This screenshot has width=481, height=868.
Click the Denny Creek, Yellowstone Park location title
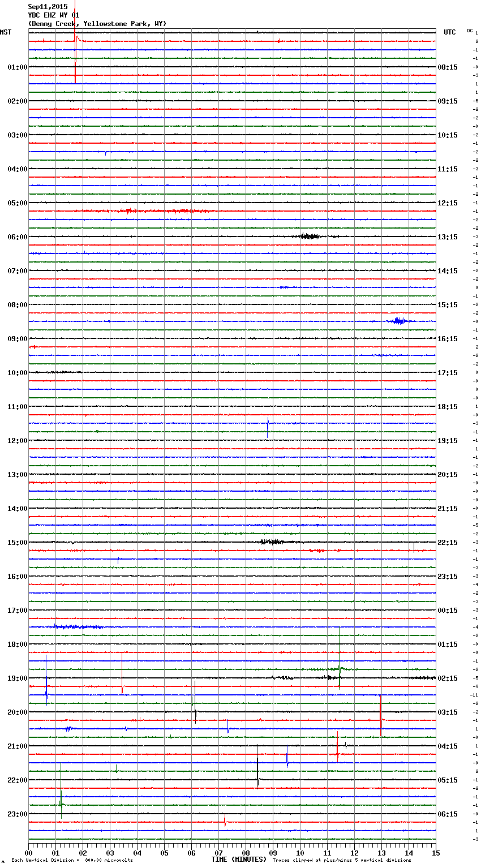tap(97, 24)
